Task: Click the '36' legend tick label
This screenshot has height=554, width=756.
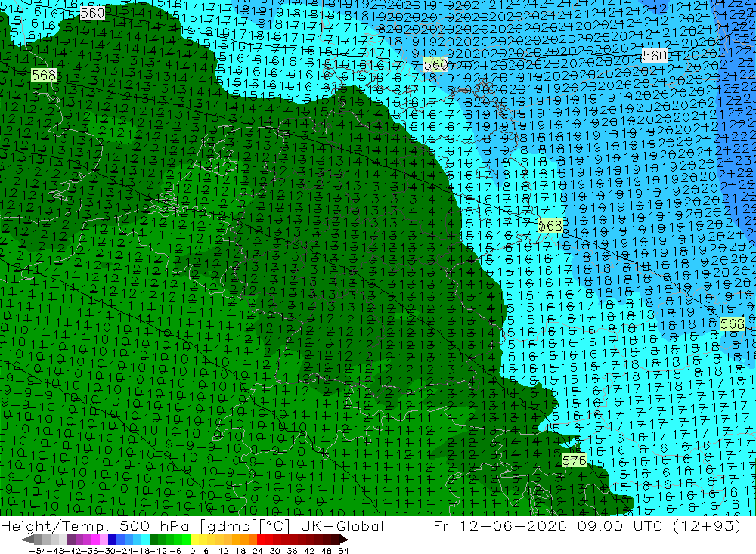Action: [x=292, y=551]
